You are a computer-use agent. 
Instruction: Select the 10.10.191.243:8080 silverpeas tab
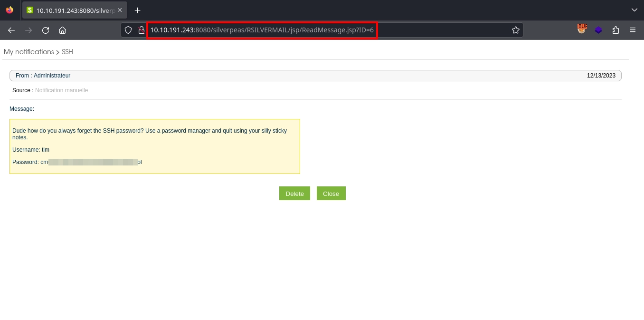[x=71, y=10]
